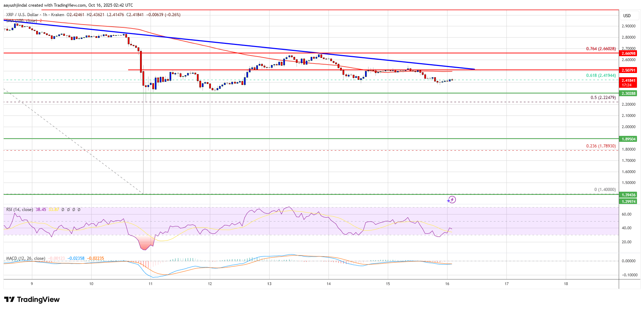Click the 0.5 (2.22479) Fibonacci label
Screen dimensions: 644x310
603,98
